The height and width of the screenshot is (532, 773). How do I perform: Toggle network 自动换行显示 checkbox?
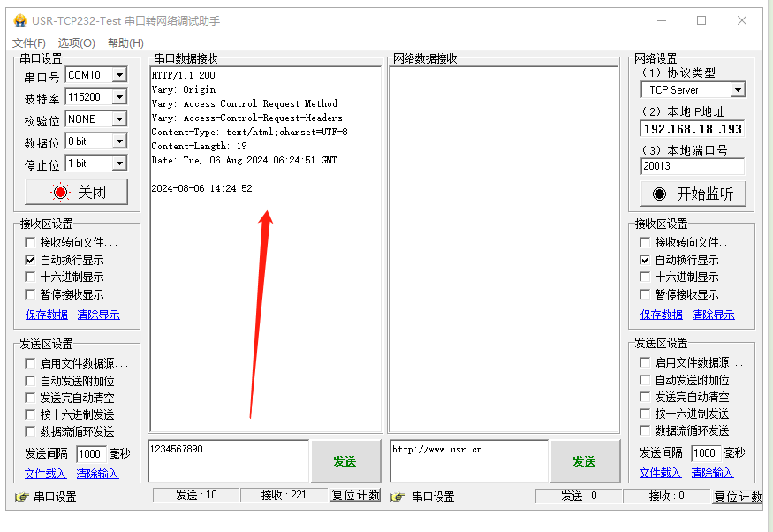tap(645, 260)
